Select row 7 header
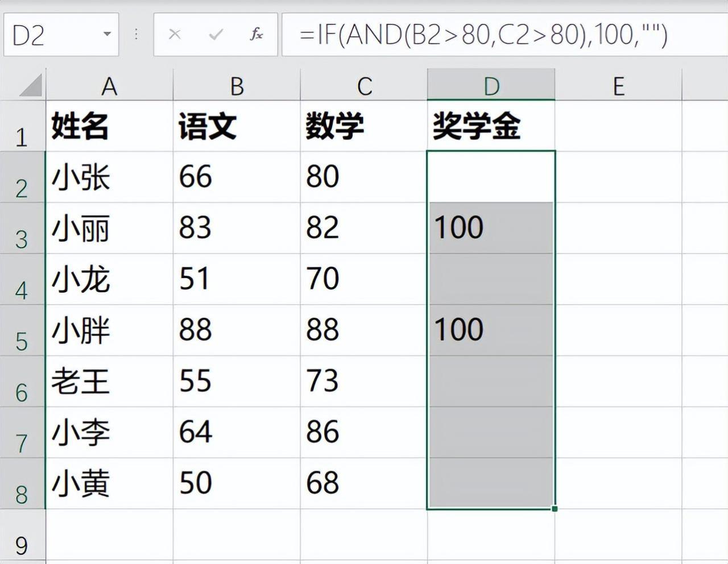Image resolution: width=728 pixels, height=564 pixels. pos(22,432)
